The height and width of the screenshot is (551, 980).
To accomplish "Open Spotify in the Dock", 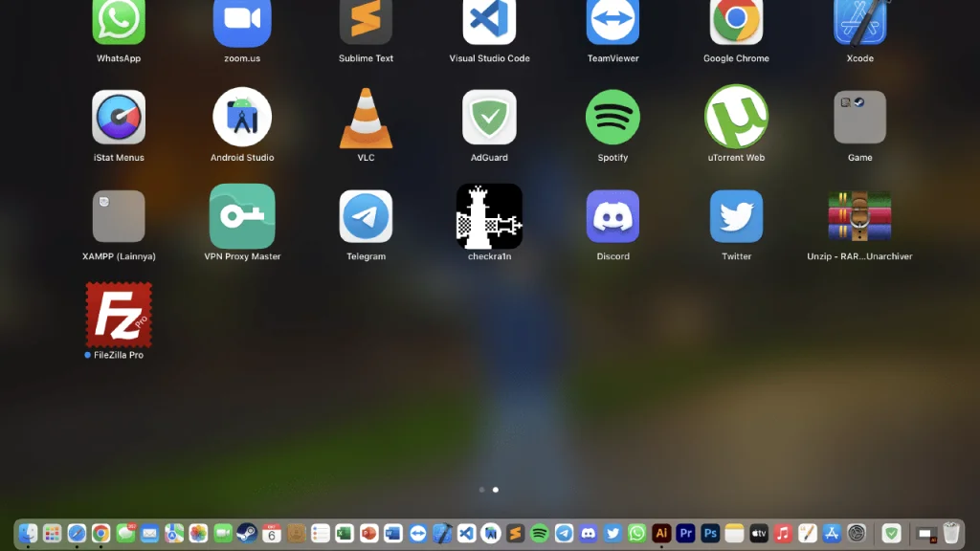I will coord(540,534).
